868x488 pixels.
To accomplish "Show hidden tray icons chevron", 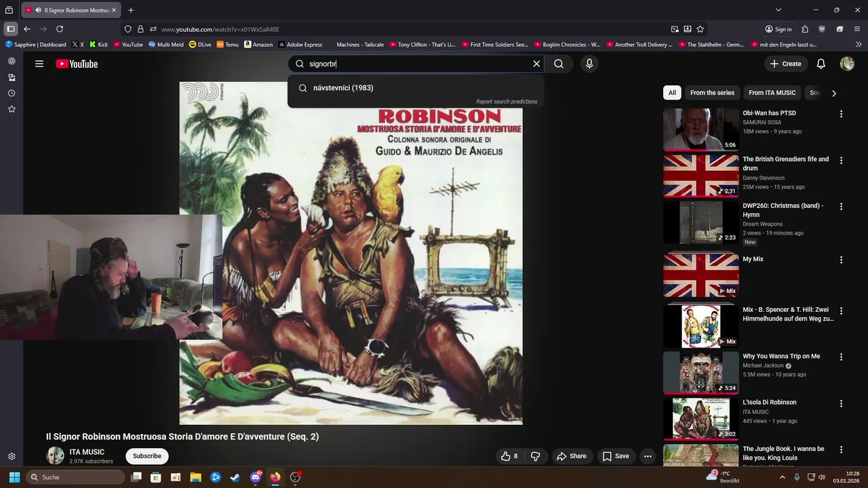I will (782, 477).
